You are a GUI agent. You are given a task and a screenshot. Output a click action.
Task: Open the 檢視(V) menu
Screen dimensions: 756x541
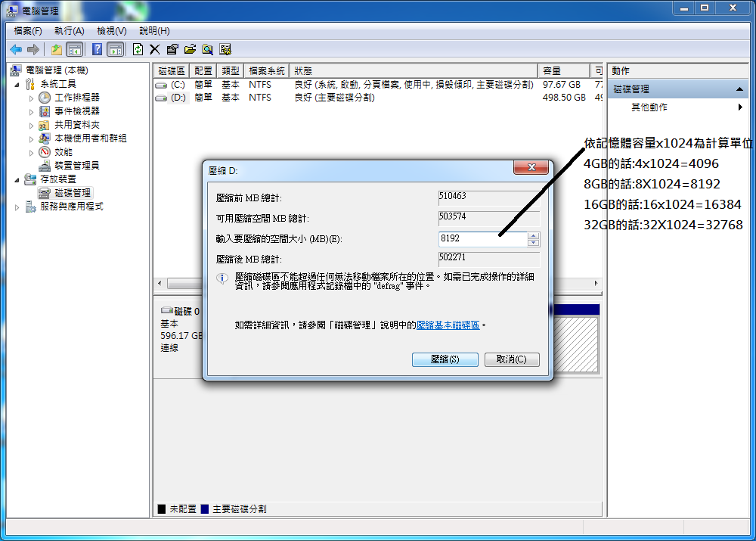click(112, 31)
